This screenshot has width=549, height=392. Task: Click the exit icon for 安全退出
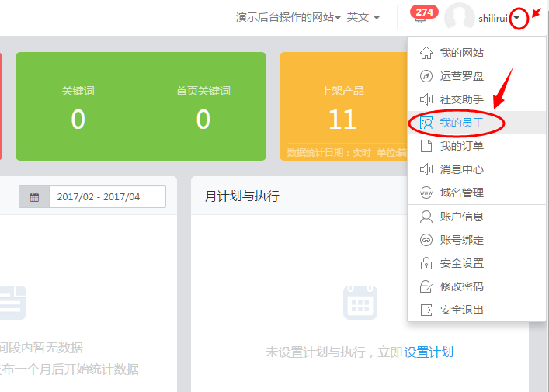426,310
